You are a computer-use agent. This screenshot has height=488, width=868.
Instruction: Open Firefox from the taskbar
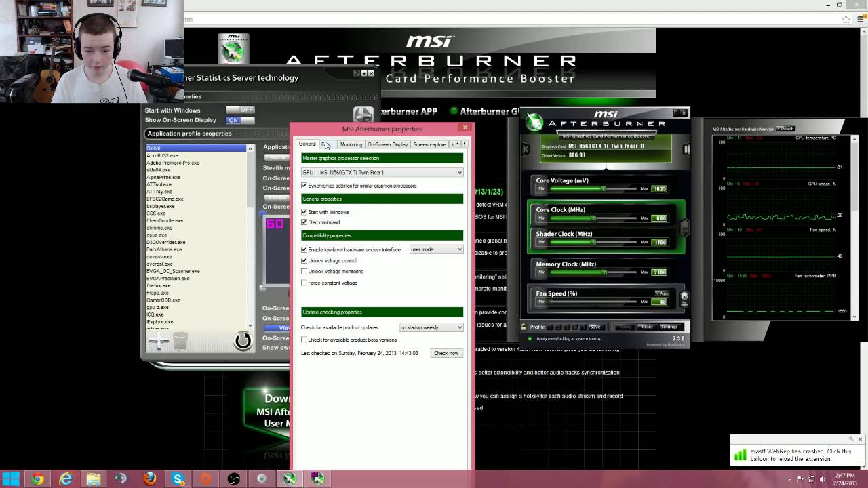[x=150, y=479]
